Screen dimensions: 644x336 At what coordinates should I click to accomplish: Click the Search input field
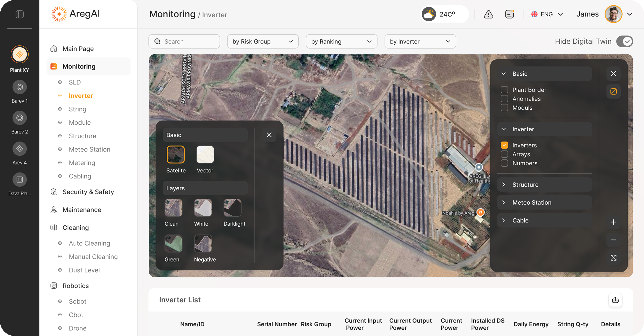click(x=184, y=42)
